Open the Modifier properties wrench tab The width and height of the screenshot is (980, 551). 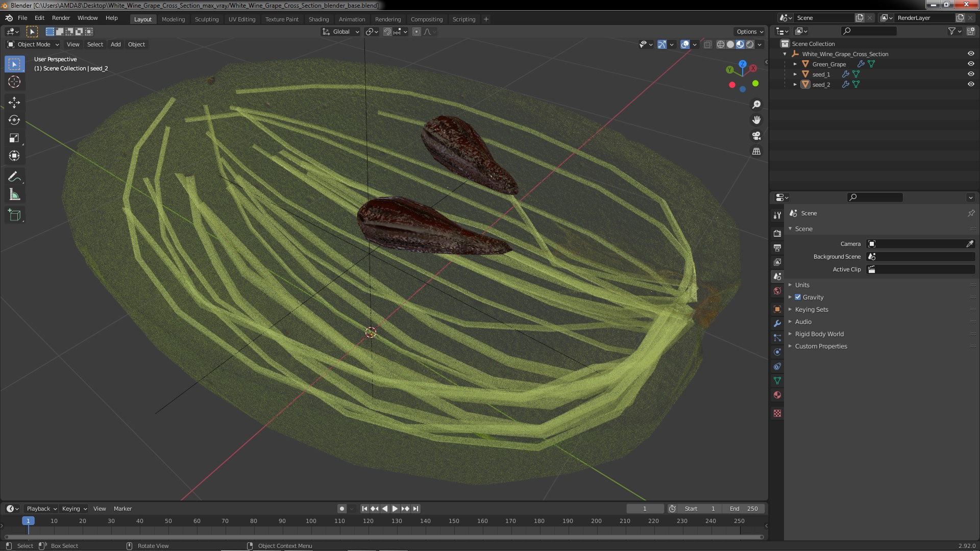(x=777, y=323)
